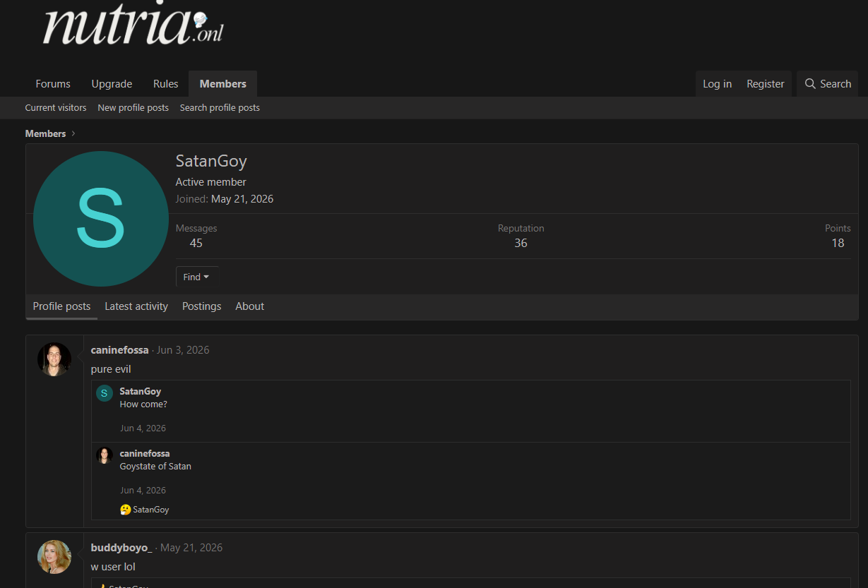Viewport: 868px width, 588px height.
Task: Click the Reputation value 36
Action: pos(521,244)
